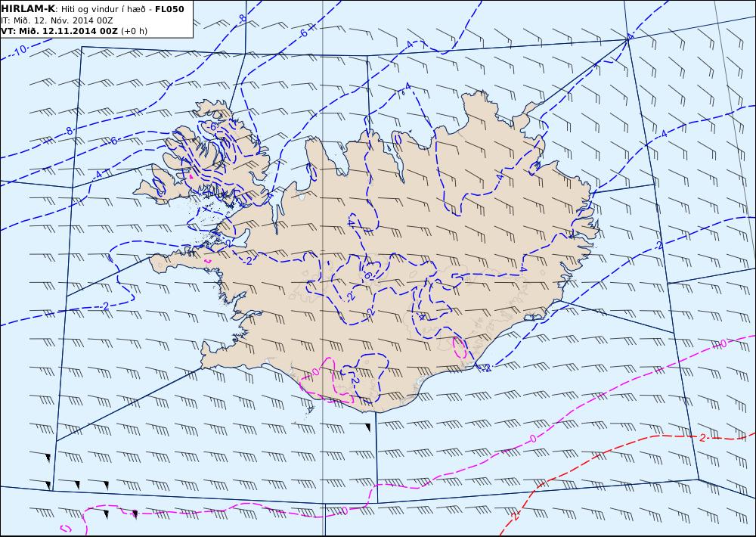Click the 'VT: Mið. 12.11.2014 00Z' valid time
The width and height of the screenshot is (756, 537).
(x=59, y=31)
